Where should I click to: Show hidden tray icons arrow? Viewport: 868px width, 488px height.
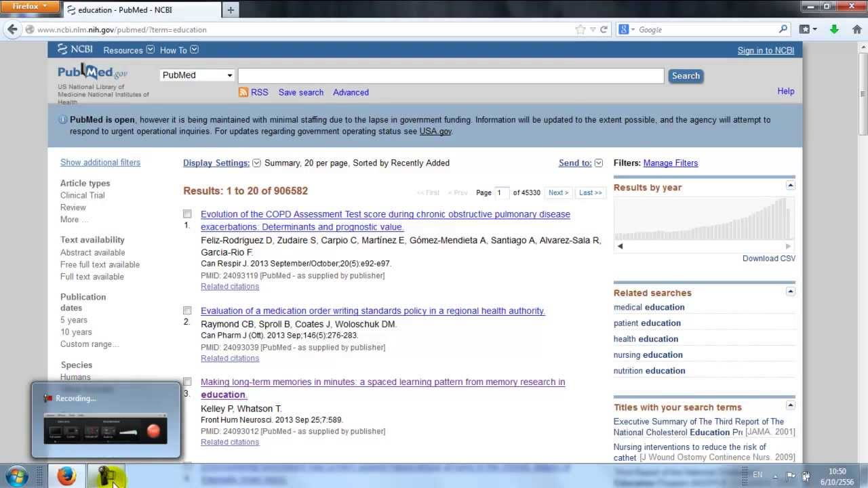coord(775,476)
